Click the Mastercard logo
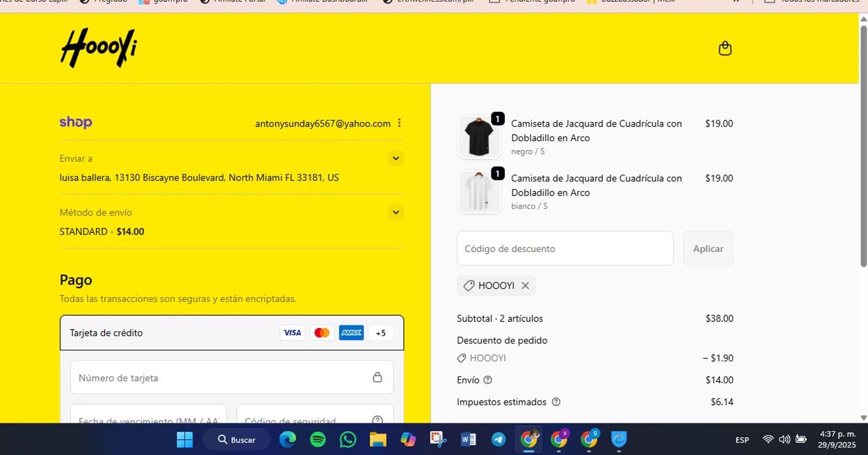868x455 pixels. 322,332
